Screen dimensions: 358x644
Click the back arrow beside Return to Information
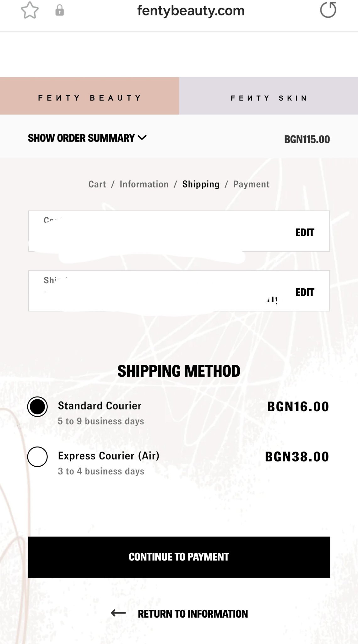[x=118, y=613]
